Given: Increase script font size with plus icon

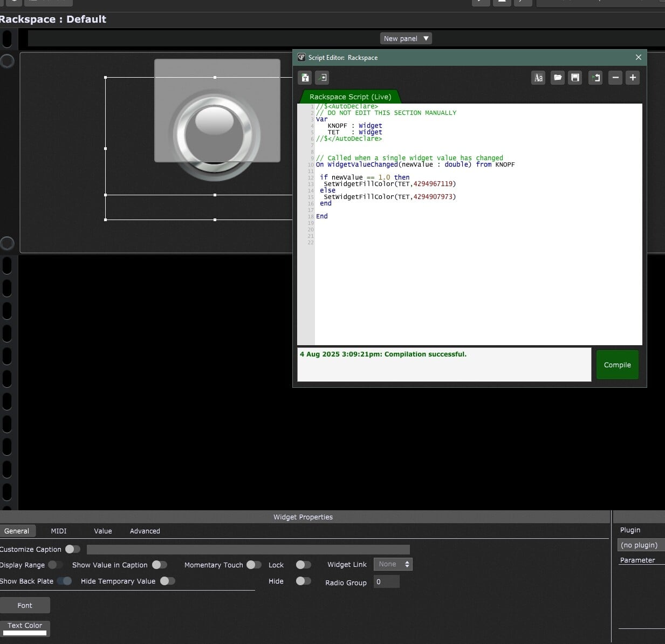Looking at the screenshot, I should (633, 78).
